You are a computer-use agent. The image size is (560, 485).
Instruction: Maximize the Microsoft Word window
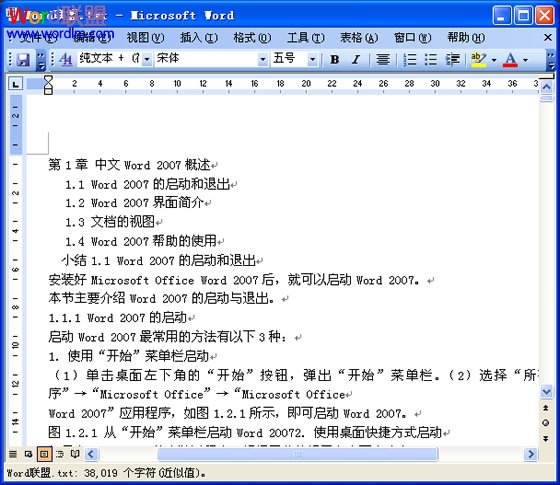[x=524, y=15]
